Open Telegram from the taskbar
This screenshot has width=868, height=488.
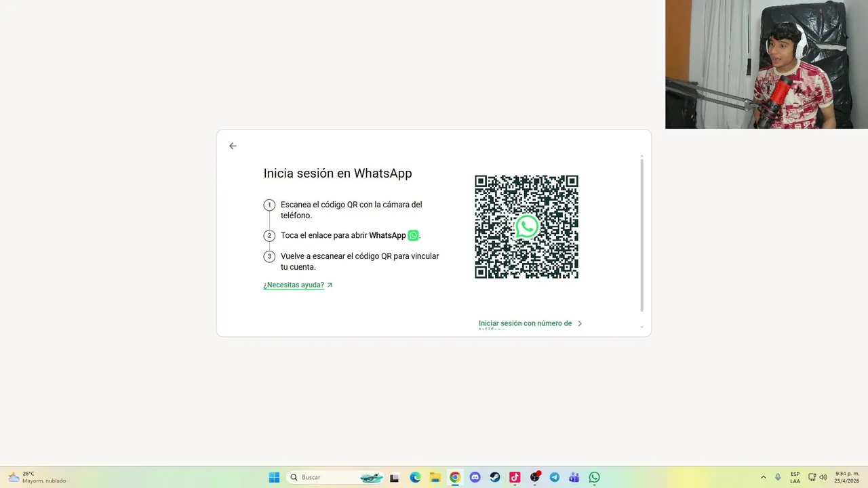click(555, 477)
